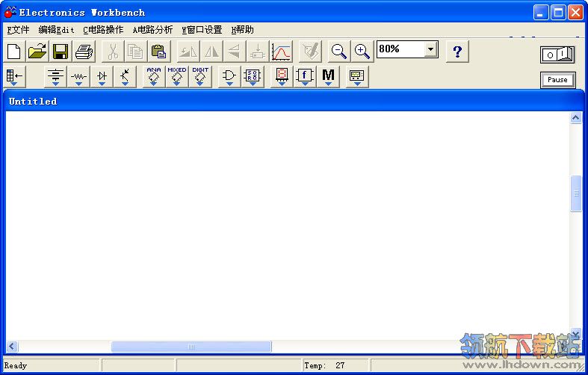Rotate component icon
Image resolution: width=588 pixels, height=375 pixels.
coord(188,52)
